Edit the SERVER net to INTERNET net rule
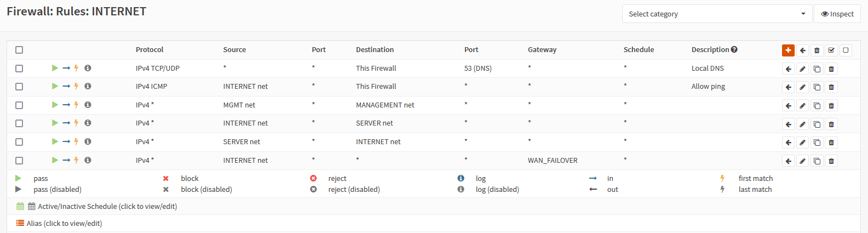Screen dimensions: 868x233 pos(802,143)
